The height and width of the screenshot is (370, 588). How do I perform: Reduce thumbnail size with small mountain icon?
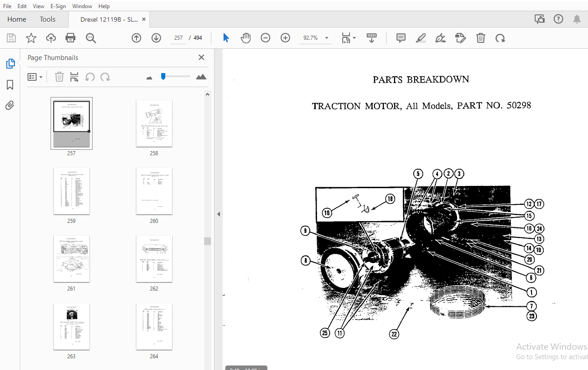(149, 78)
